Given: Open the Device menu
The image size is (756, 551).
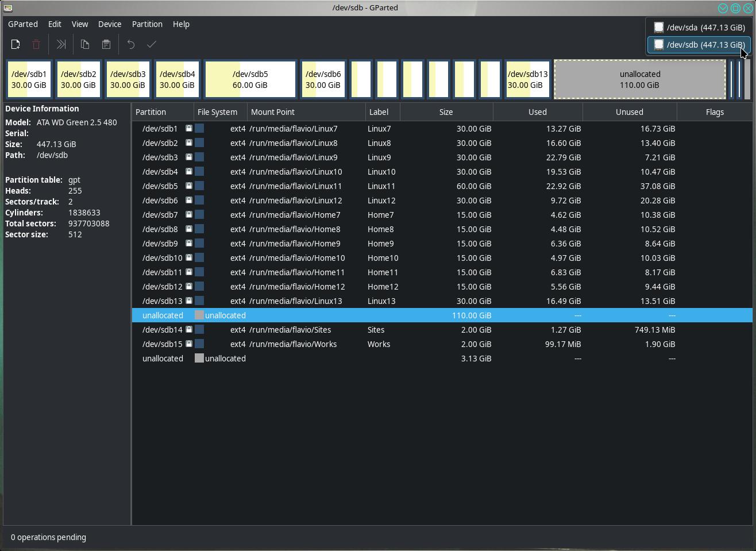Looking at the screenshot, I should click(109, 24).
